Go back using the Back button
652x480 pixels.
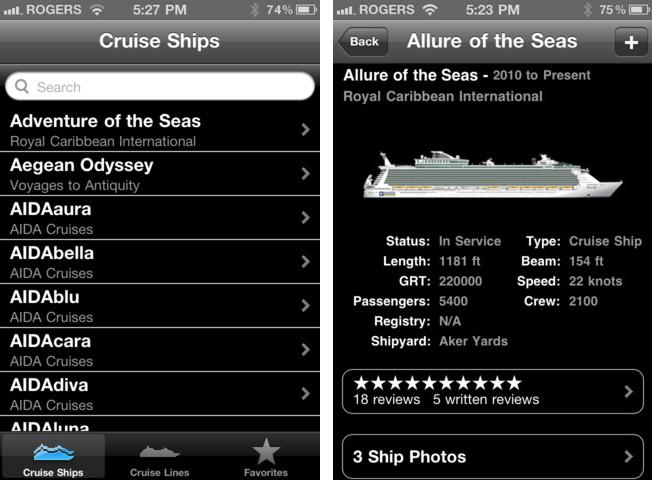pyautogui.click(x=362, y=42)
